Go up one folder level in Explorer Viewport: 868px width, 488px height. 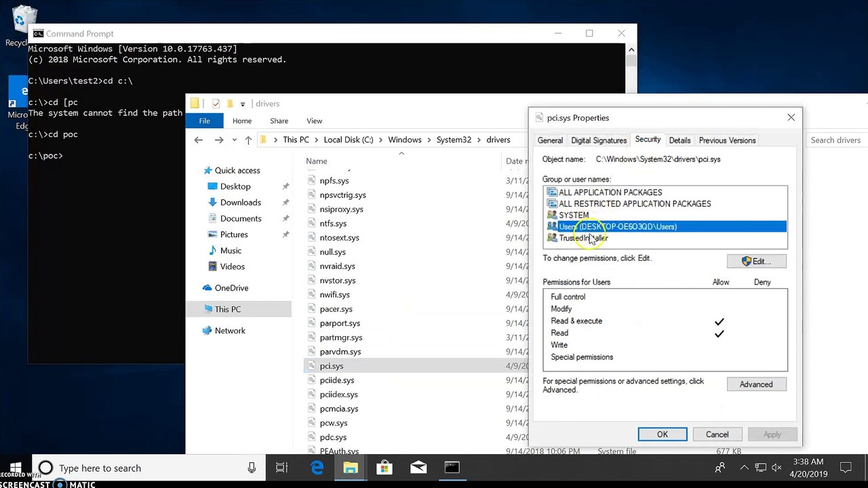(248, 140)
